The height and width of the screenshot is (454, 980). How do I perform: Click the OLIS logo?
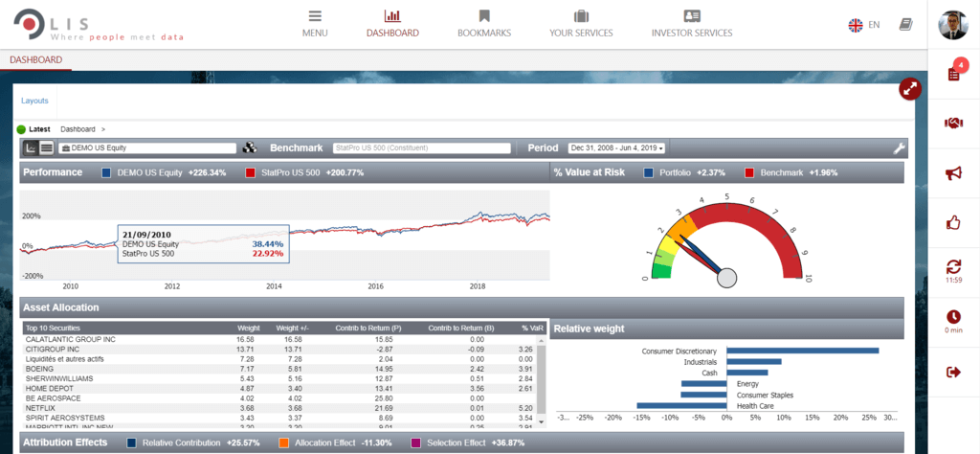(x=99, y=26)
